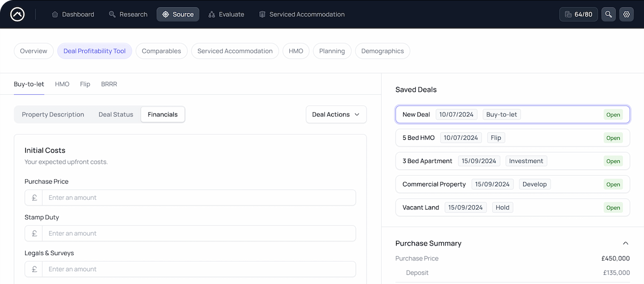Screen dimensions: 644x284
Task: Select the New Deal saved deal
Action: pyautogui.click(x=513, y=115)
